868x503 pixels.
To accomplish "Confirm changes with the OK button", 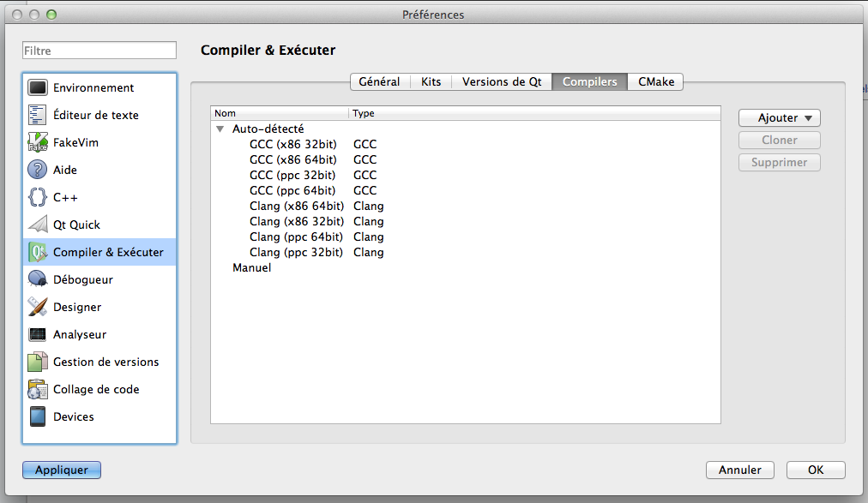I will pyautogui.click(x=815, y=470).
